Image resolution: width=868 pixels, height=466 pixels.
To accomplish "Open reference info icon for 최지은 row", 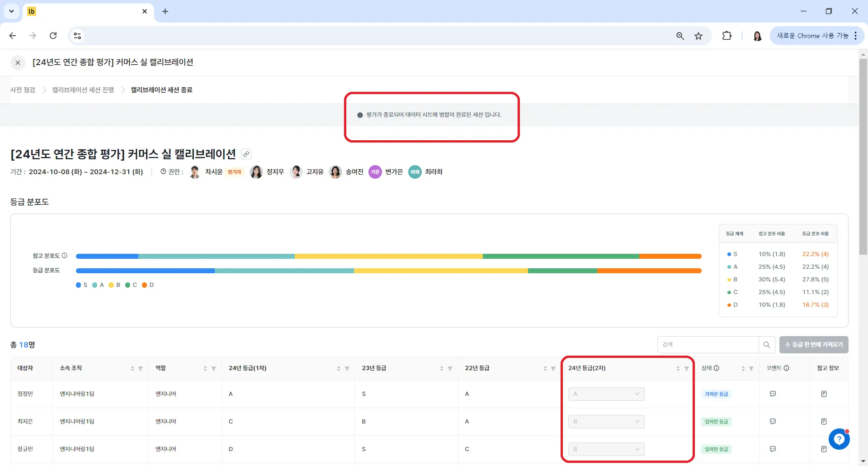I will pyautogui.click(x=824, y=422).
